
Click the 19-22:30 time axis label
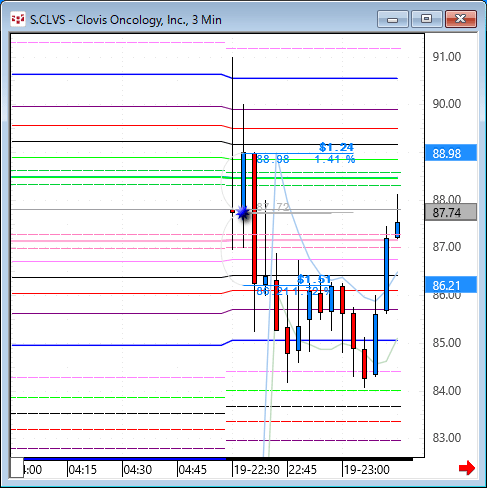[x=257, y=470]
